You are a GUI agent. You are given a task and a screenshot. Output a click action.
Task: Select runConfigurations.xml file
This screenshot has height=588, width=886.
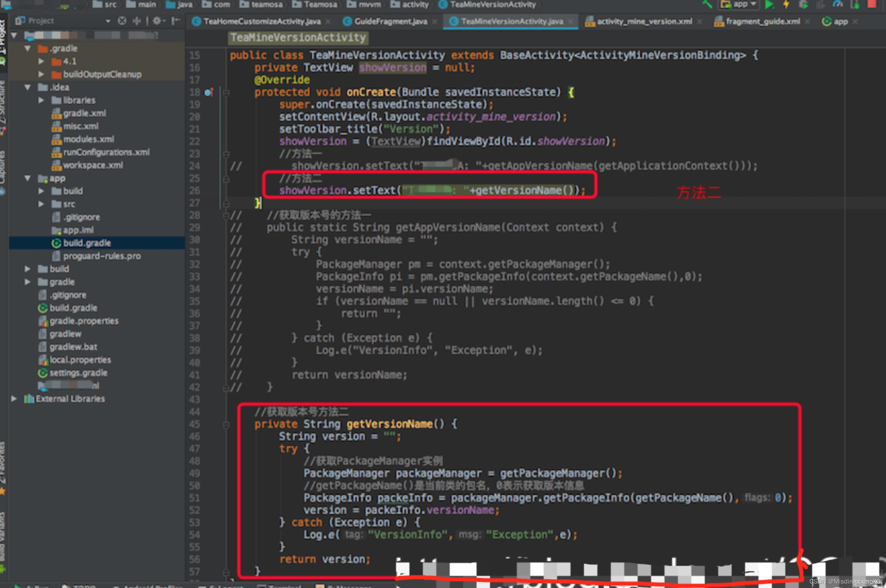coord(106,152)
